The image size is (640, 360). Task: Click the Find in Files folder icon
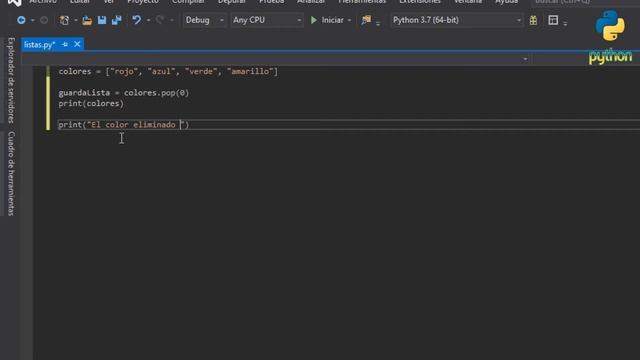[366, 20]
